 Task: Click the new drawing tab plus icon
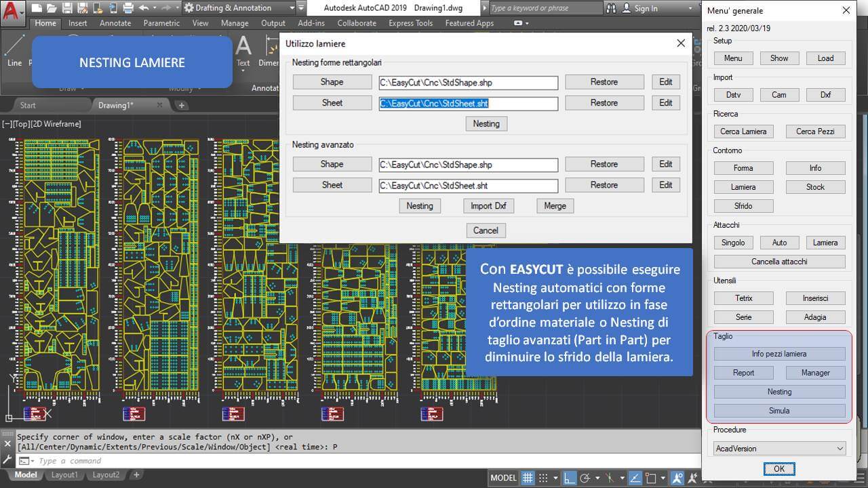tap(181, 105)
